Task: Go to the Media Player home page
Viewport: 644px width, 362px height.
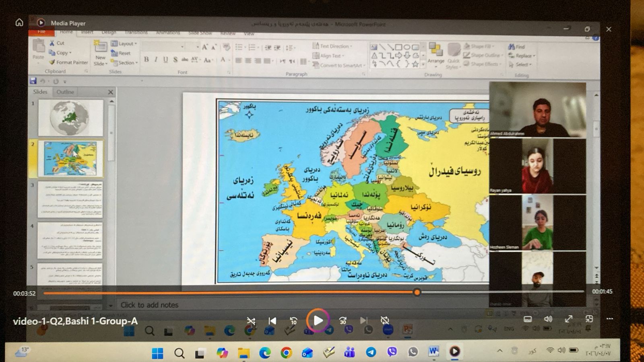Action: tap(19, 23)
